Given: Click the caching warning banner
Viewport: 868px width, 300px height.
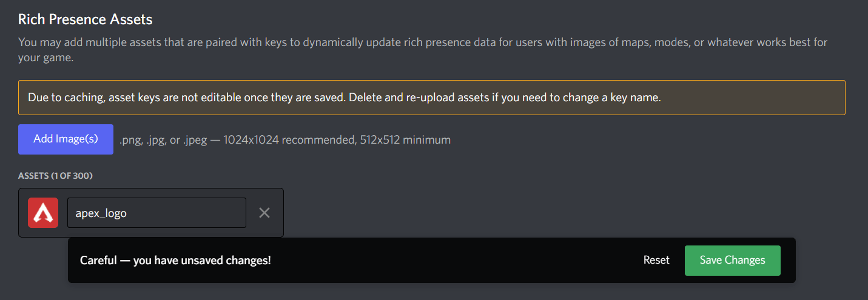Looking at the screenshot, I should (x=432, y=98).
